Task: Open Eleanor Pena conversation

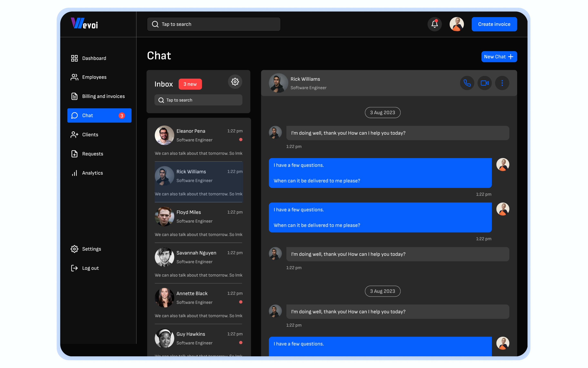Action: [x=198, y=141]
